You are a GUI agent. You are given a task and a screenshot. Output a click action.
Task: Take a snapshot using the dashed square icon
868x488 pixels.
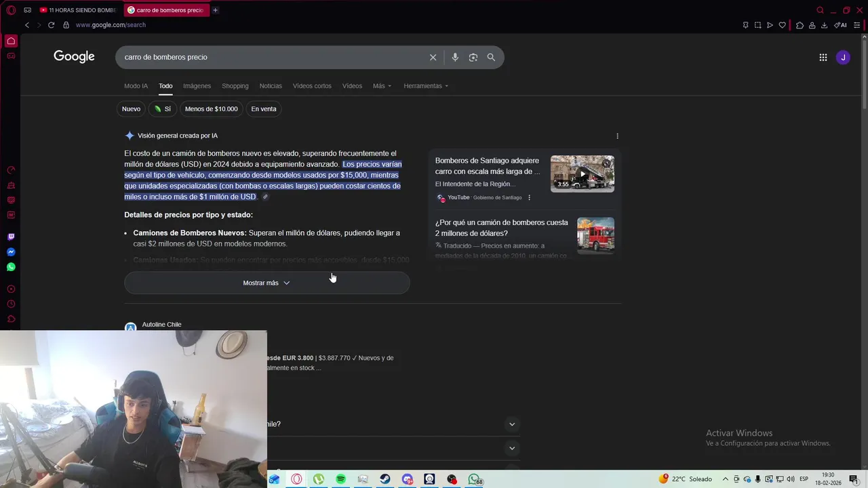click(x=757, y=25)
